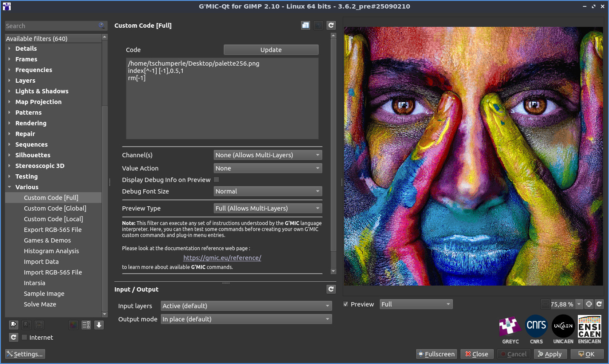Toggle Display Debug Info on Preview

(x=216, y=180)
